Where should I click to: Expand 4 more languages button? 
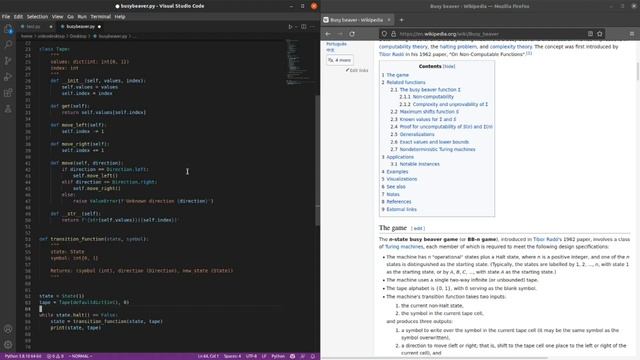click(x=340, y=60)
